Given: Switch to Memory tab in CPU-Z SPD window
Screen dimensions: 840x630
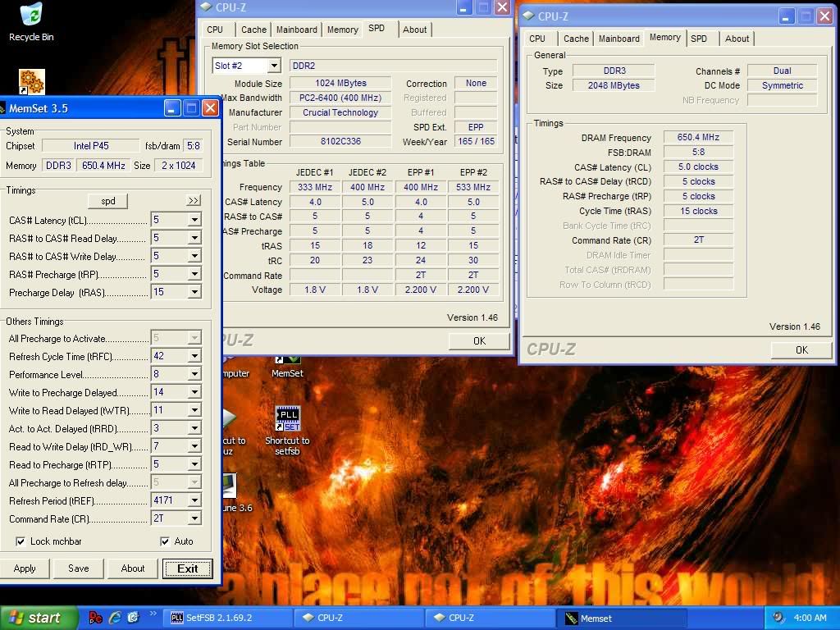Looking at the screenshot, I should pyautogui.click(x=343, y=30).
